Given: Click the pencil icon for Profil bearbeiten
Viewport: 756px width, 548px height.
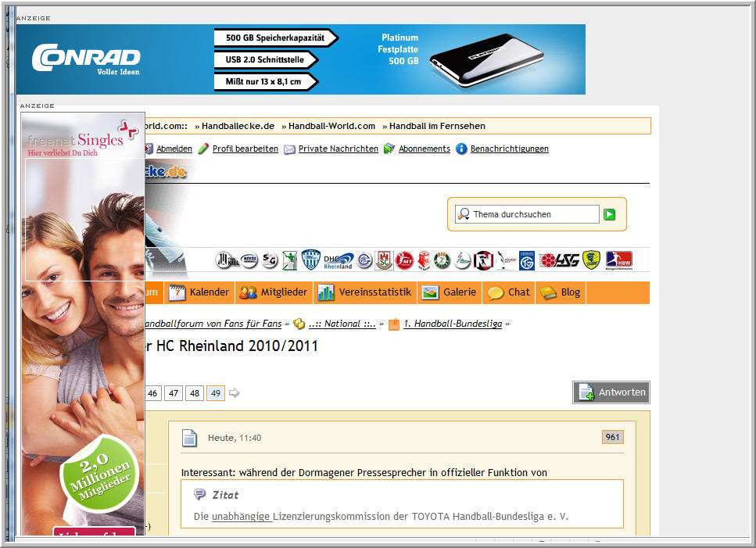Looking at the screenshot, I should (x=203, y=149).
